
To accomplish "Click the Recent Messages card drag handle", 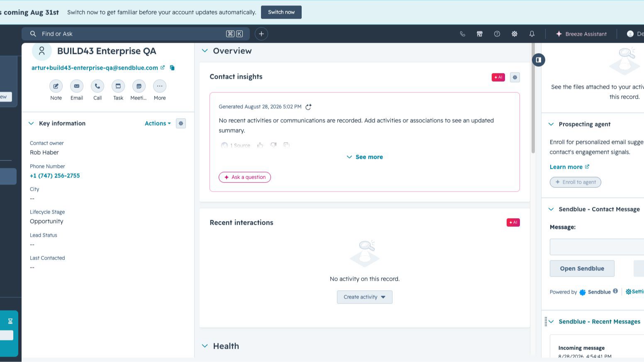I will [x=546, y=322].
